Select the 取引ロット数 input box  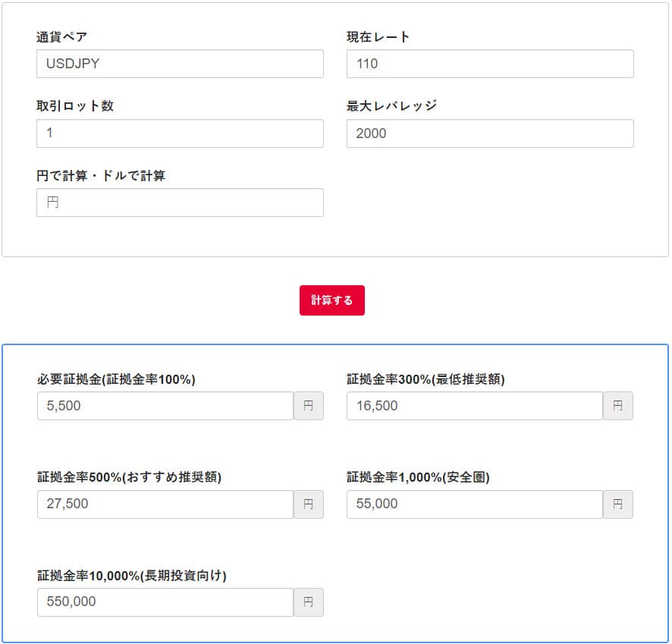(180, 134)
